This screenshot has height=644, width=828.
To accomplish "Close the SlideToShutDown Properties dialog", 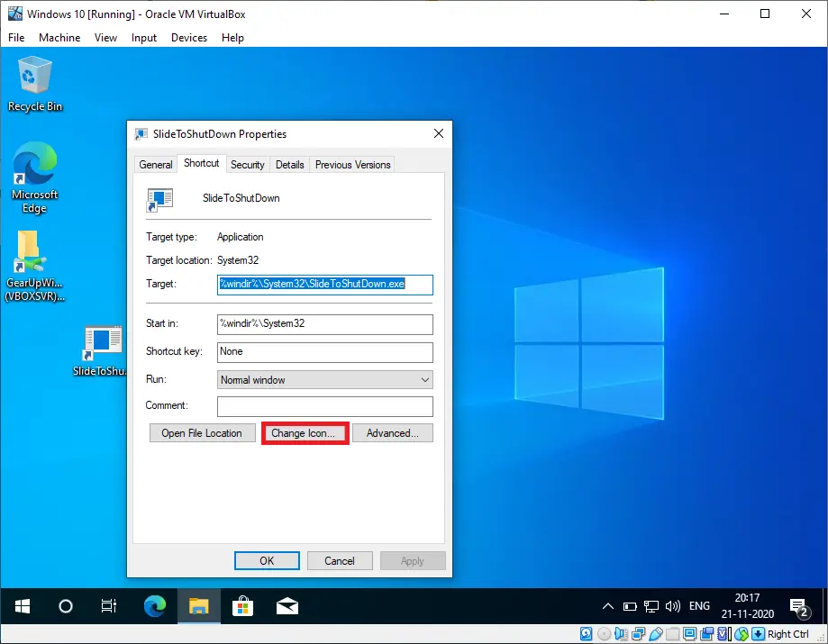I will (x=438, y=133).
